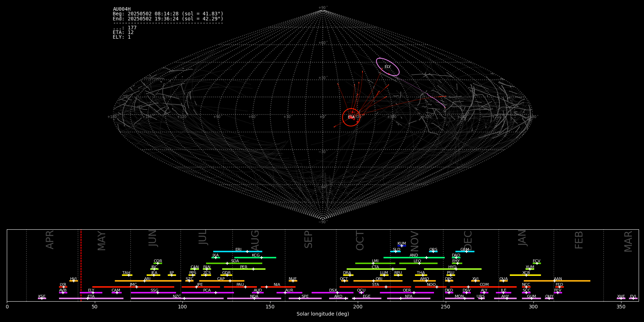Click the ECV shower bar label

click(537, 261)
